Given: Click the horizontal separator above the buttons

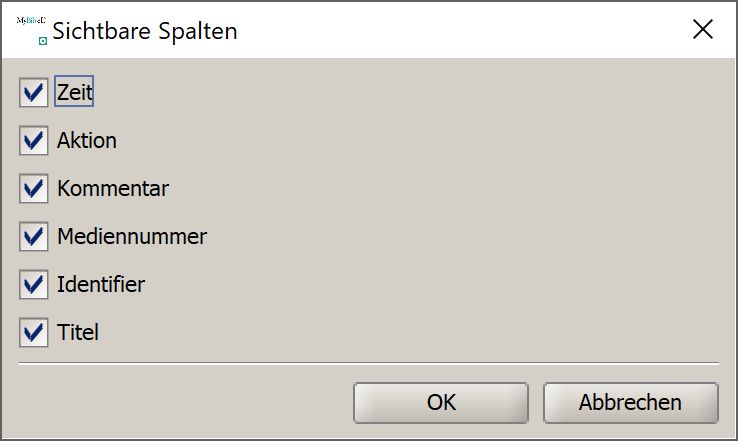Looking at the screenshot, I should click(x=369, y=363).
